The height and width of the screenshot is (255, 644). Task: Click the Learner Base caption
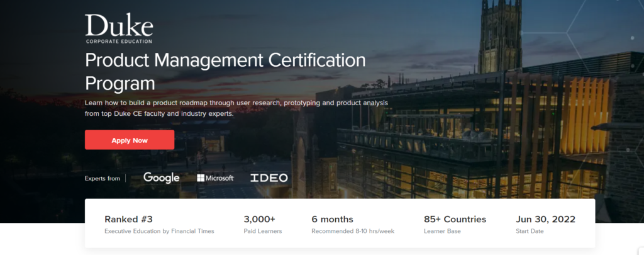click(x=443, y=231)
